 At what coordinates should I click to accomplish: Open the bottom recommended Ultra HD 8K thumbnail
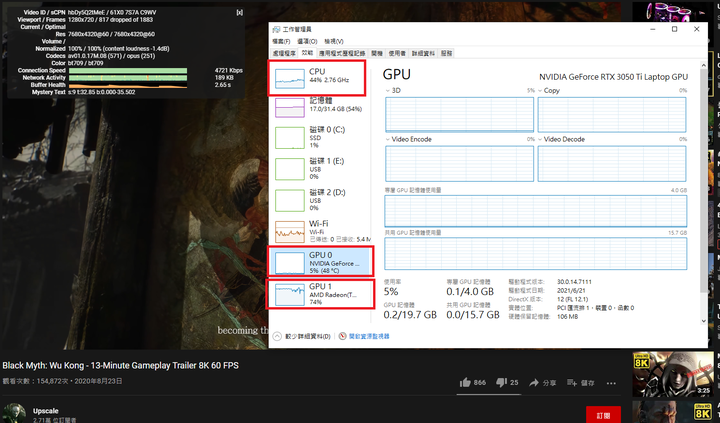click(x=673, y=412)
